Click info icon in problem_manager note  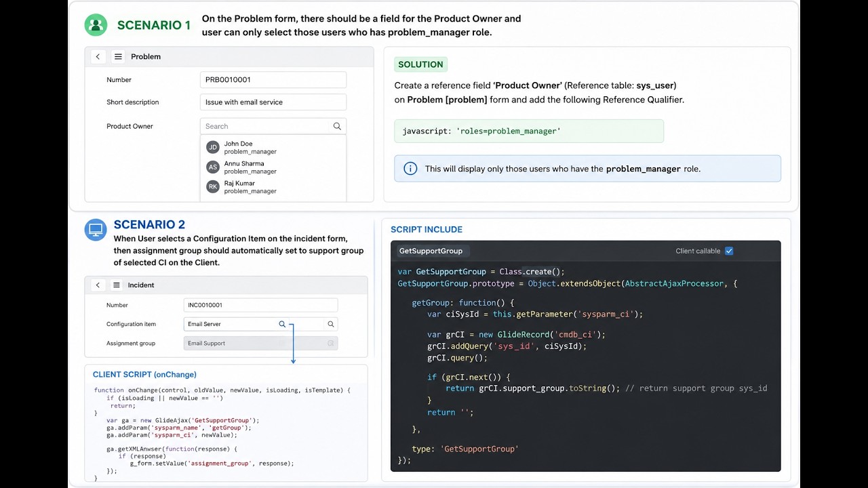(410, 169)
